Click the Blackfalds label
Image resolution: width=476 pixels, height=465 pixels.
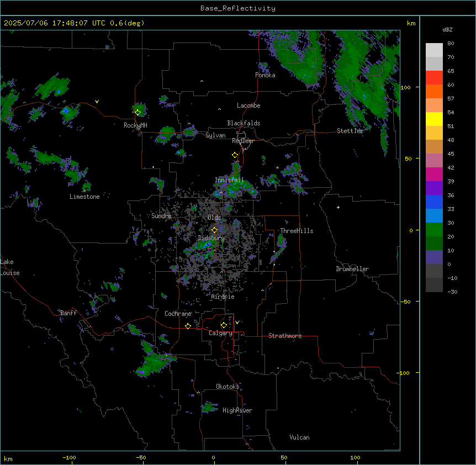[244, 123]
